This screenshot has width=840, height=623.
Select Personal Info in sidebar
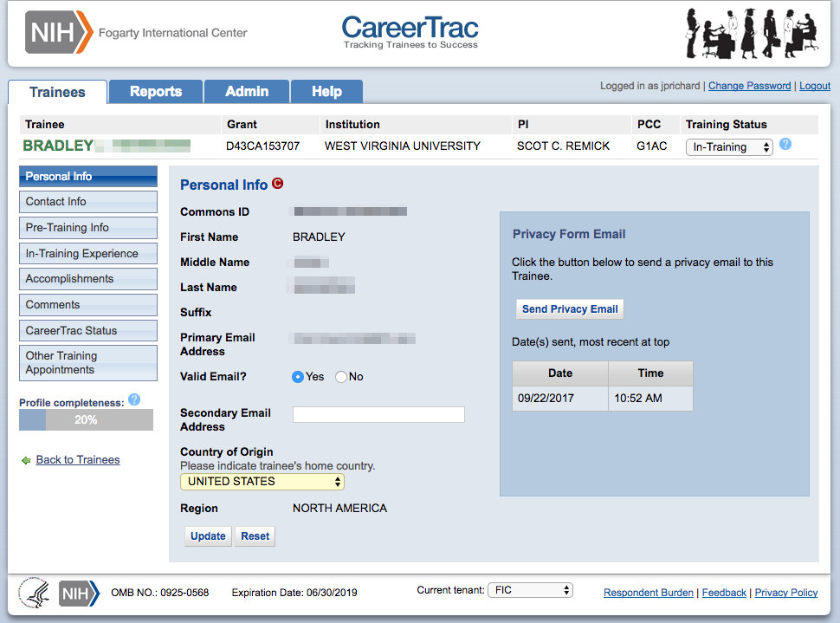click(x=88, y=177)
